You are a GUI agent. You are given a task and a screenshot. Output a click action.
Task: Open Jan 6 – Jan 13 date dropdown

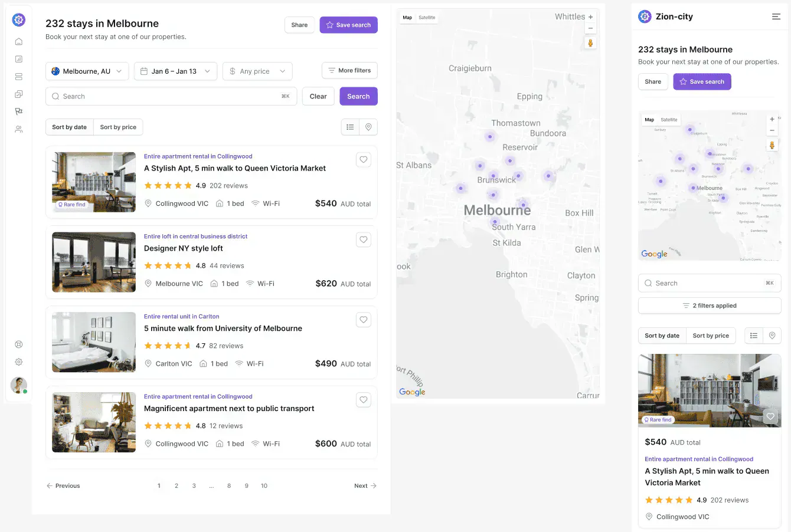[x=175, y=71]
